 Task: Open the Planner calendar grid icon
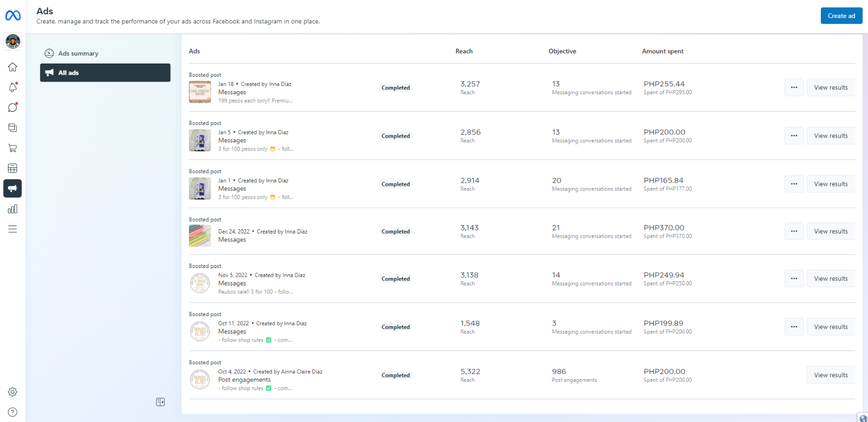13,168
